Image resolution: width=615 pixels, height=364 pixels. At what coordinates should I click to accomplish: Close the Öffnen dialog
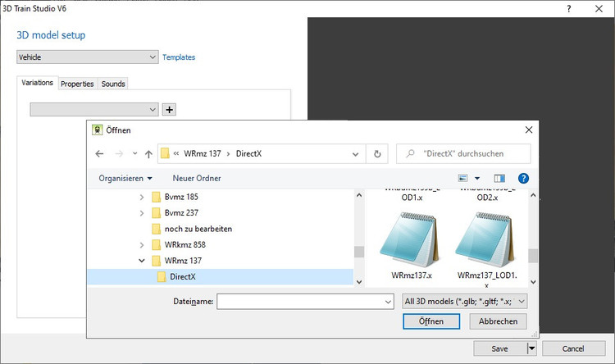(529, 130)
